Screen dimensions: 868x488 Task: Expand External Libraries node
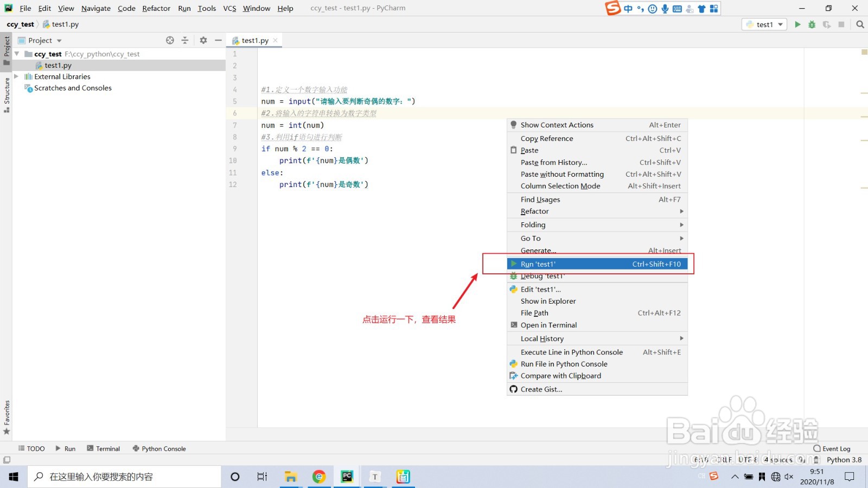coord(16,76)
